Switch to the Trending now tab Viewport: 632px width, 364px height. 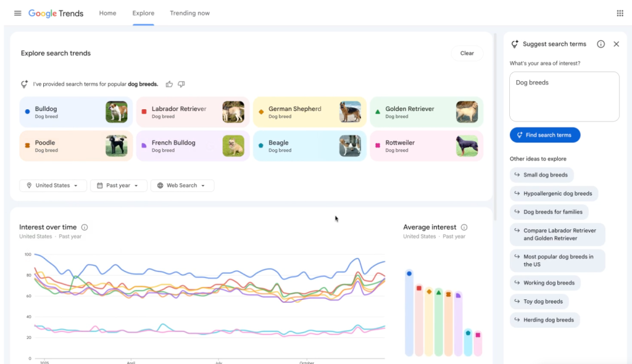189,14
